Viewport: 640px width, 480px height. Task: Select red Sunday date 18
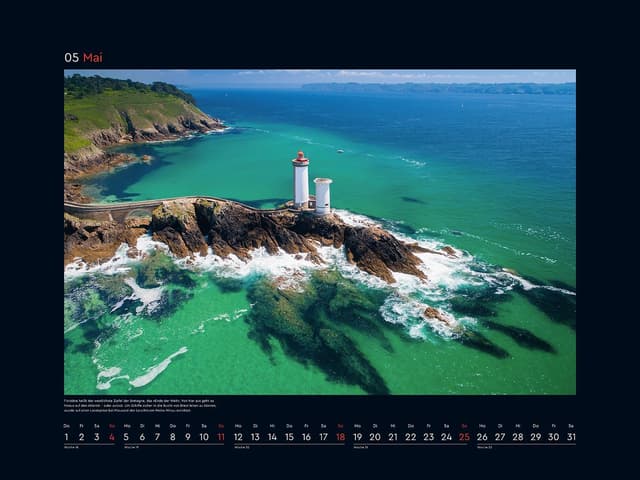[340, 437]
